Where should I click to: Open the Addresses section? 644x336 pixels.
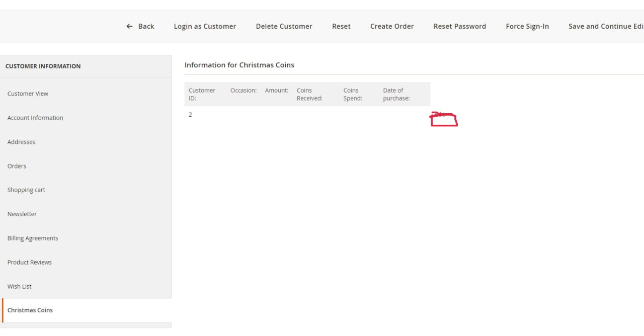[x=21, y=142]
